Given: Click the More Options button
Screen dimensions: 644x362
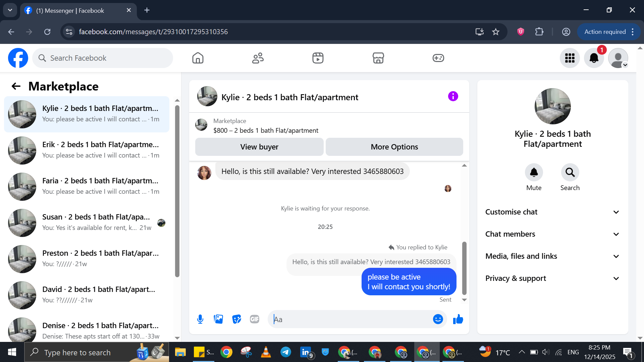Looking at the screenshot, I should coord(394,147).
